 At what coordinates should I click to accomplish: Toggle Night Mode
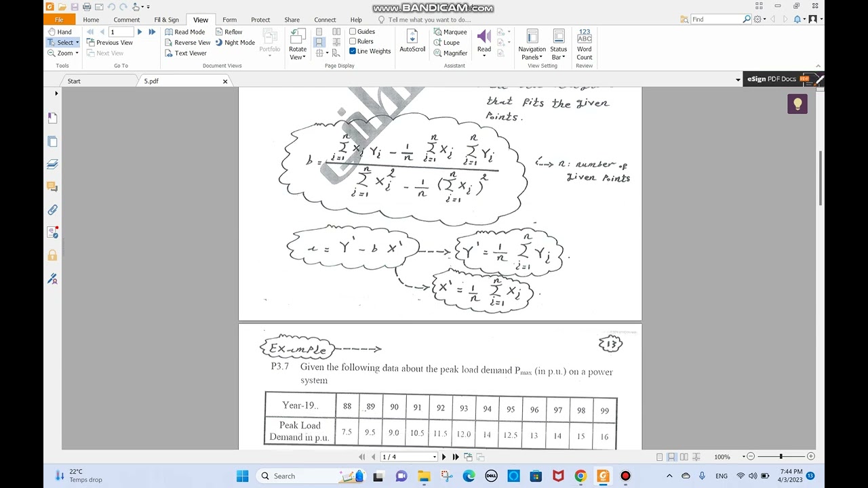point(235,43)
